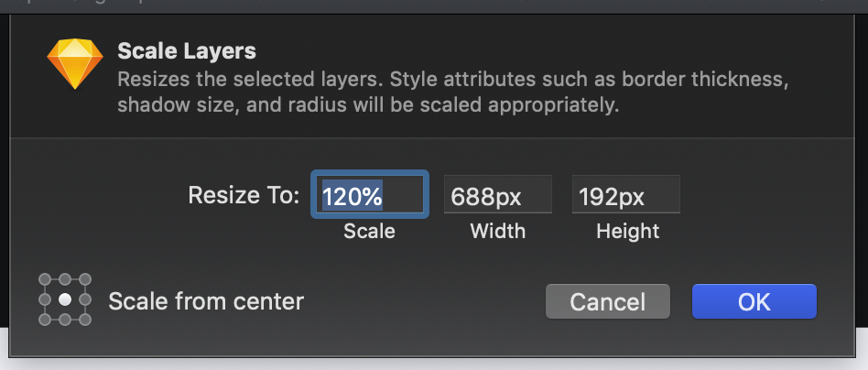The image size is (868, 370).
Task: Click the "Scale Layers" dialog title
Action: tap(187, 51)
